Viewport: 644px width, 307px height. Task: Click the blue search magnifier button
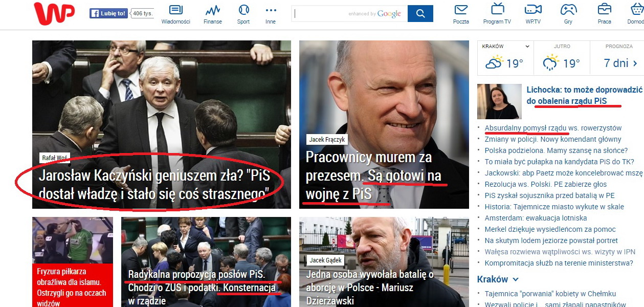(x=420, y=14)
